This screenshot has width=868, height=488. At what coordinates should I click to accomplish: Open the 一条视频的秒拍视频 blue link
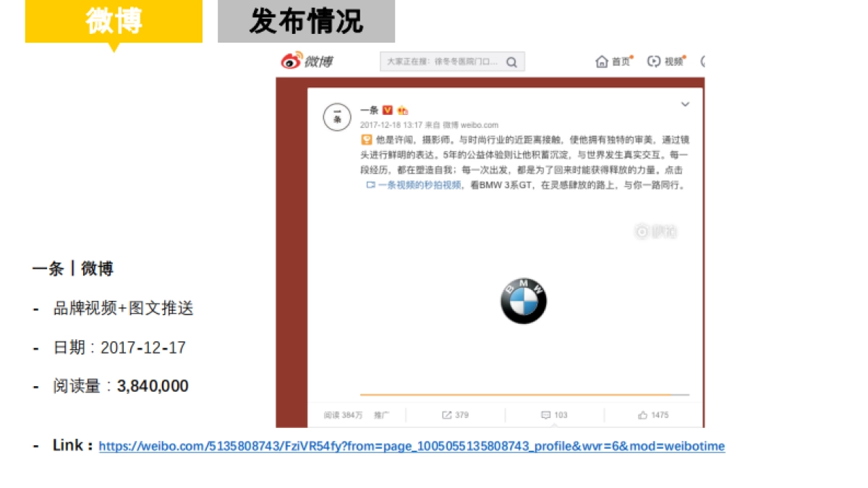tap(420, 184)
